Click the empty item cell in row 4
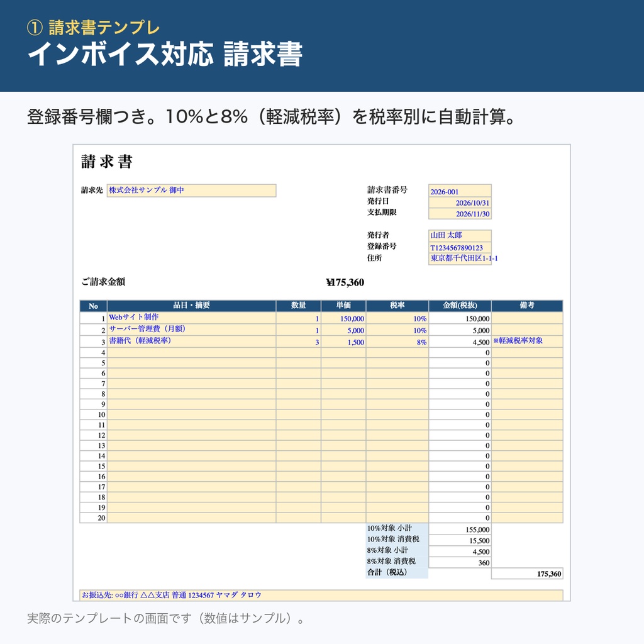Viewport: 644px width, 644px height. pos(191,353)
